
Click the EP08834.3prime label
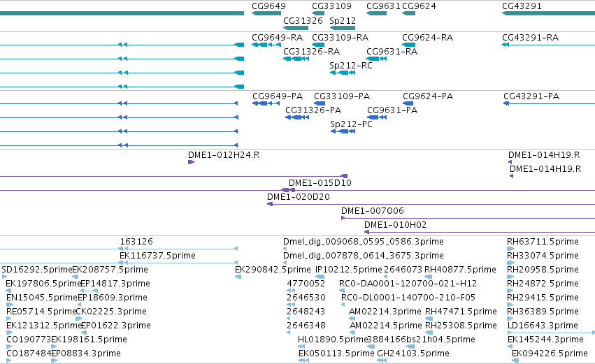(86, 354)
